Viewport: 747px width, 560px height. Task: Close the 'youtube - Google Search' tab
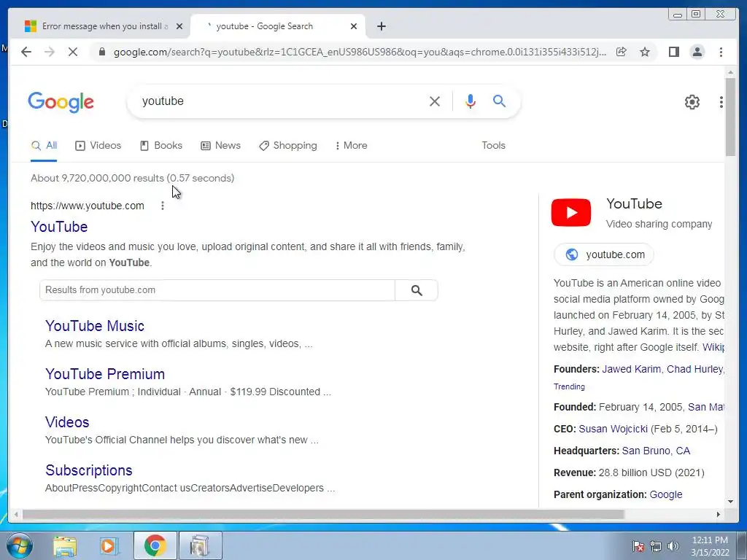point(354,26)
